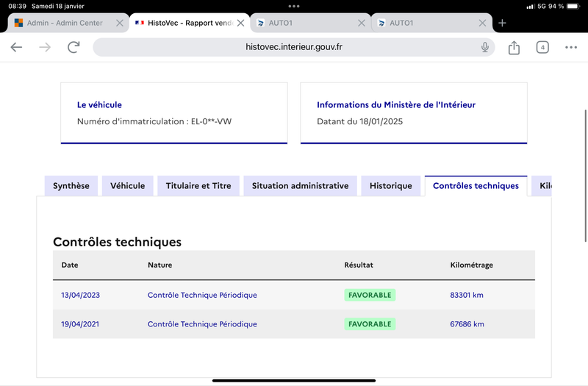Tap the 08:39 clock in status bar

point(17,6)
